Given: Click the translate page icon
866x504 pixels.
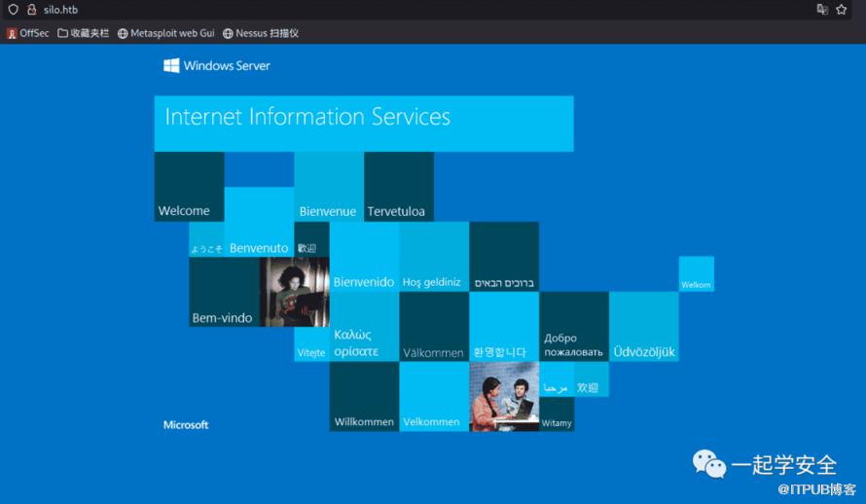Looking at the screenshot, I should coord(822,10).
